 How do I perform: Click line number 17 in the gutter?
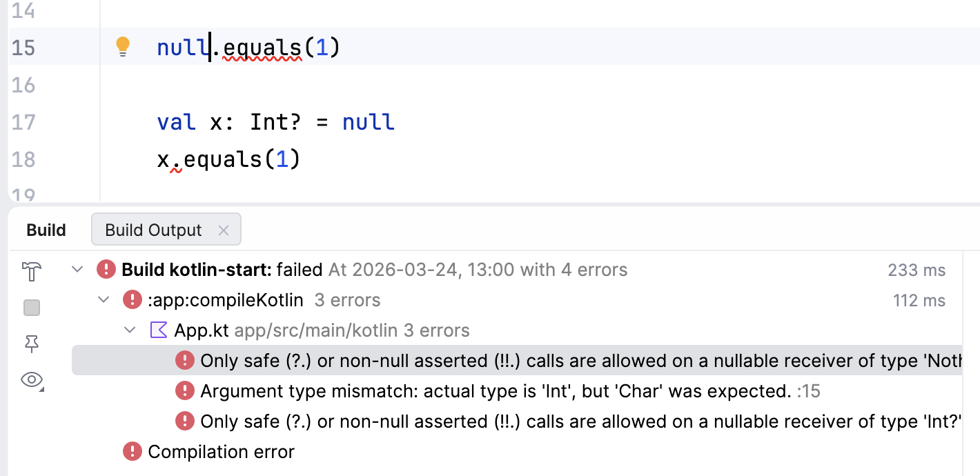pyautogui.click(x=23, y=122)
